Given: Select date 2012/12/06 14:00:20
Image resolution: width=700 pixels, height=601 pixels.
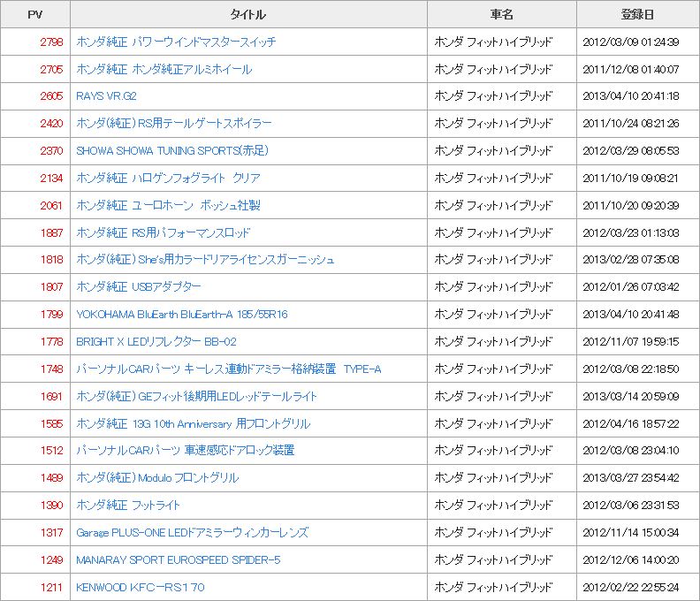Looking at the screenshot, I should (x=631, y=560).
